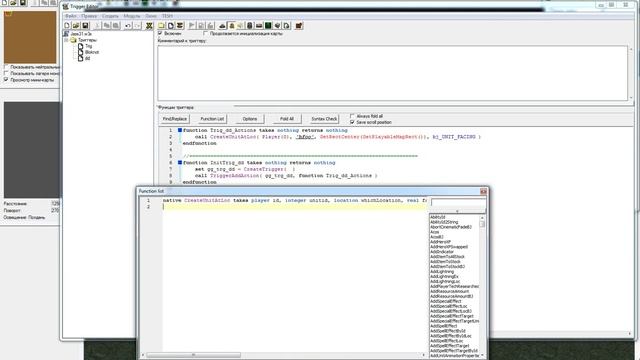The width and height of the screenshot is (640, 360).
Task: Click the Open map toolbar icon
Action: pos(76,26)
